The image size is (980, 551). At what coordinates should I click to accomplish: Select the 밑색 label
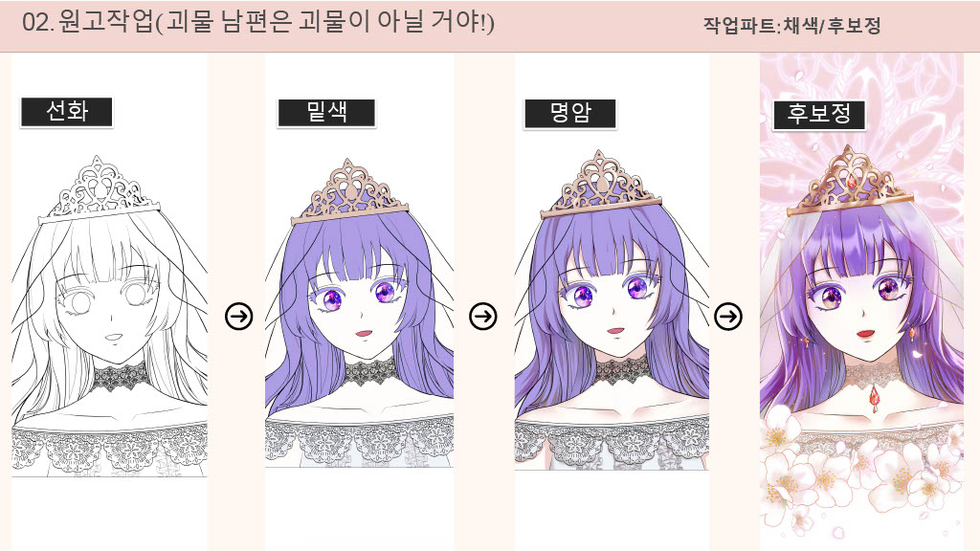coord(327,113)
